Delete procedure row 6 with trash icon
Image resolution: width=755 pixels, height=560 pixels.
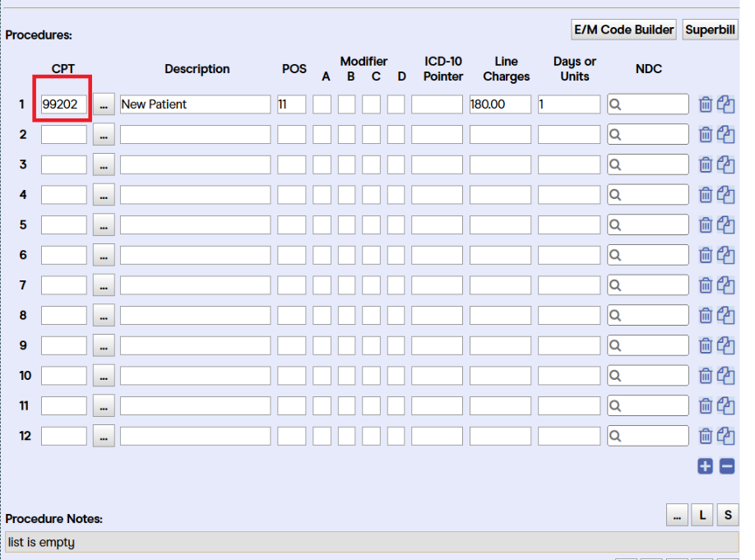[x=706, y=255]
